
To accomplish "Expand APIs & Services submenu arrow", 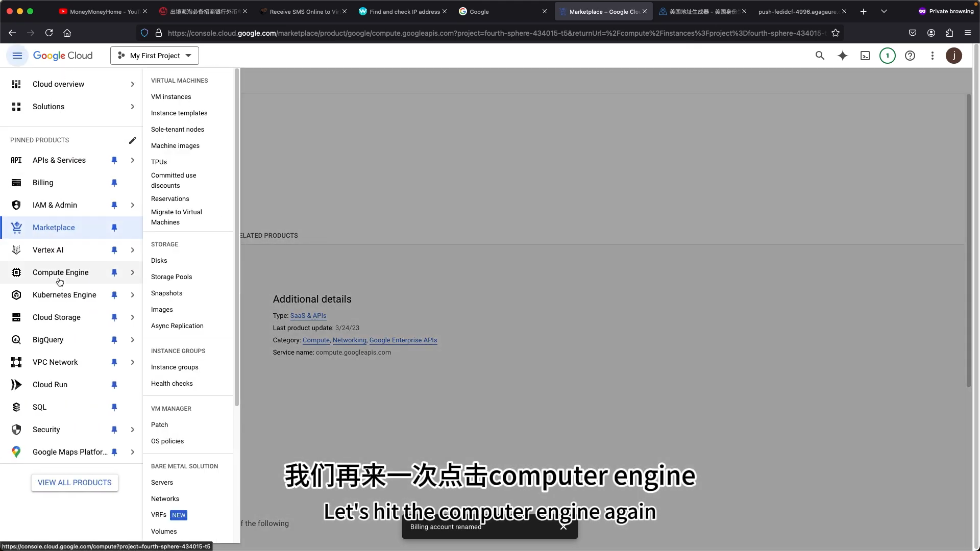I will click(x=132, y=160).
